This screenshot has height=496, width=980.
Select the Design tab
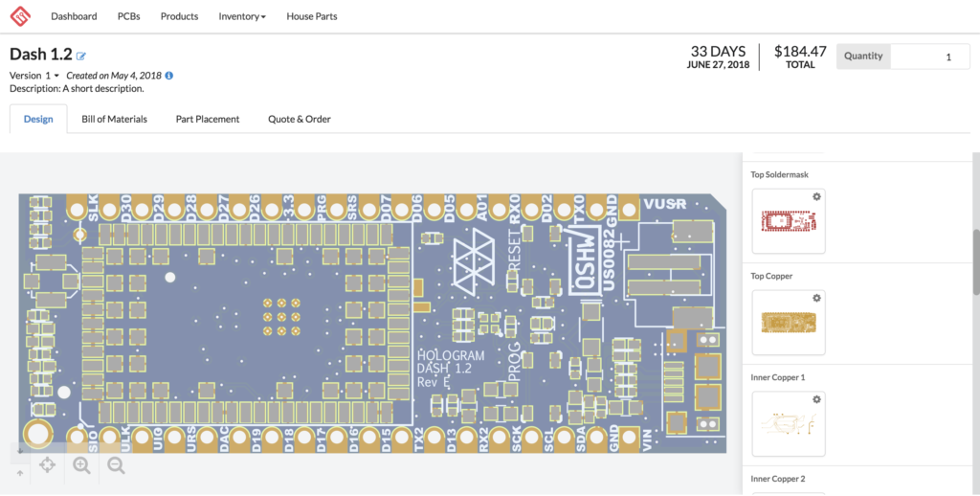(38, 119)
